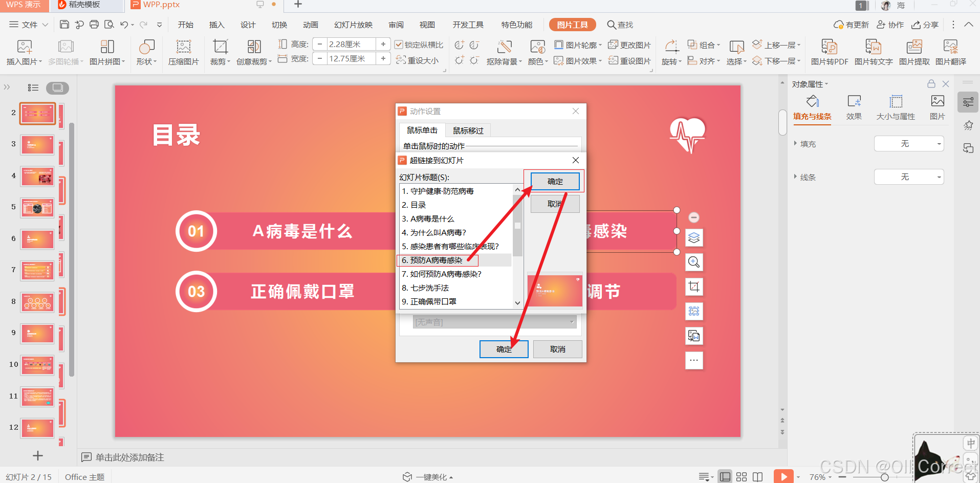
Task: Click the Print icon in quick toolbar
Action: coord(94,25)
